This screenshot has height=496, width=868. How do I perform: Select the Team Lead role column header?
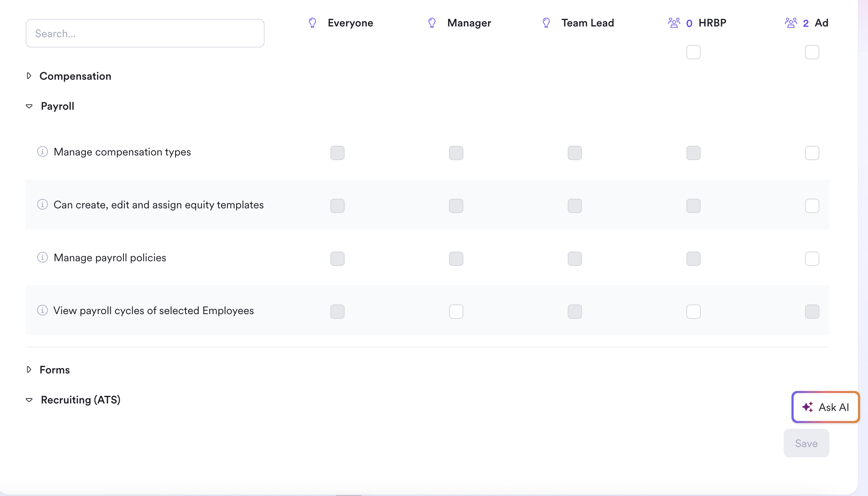point(588,23)
